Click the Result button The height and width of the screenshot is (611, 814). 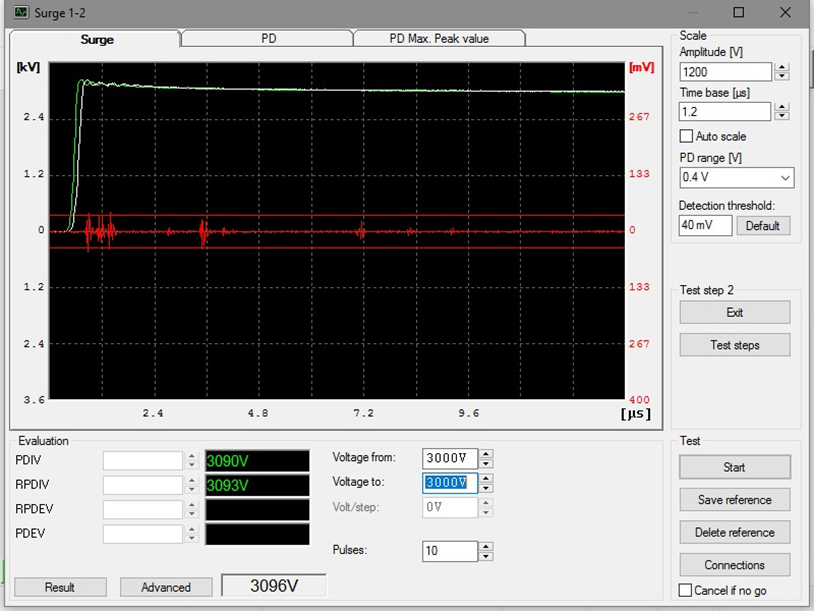click(x=60, y=587)
